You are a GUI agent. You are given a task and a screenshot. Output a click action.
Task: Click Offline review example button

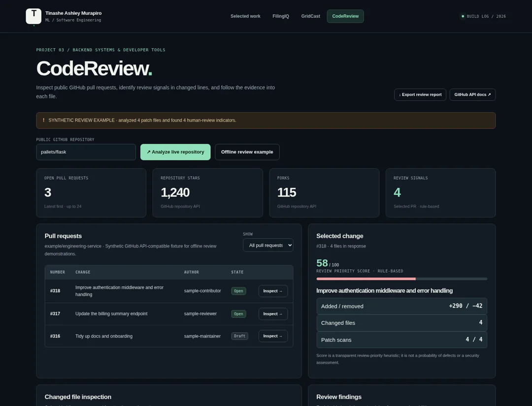[x=247, y=152]
